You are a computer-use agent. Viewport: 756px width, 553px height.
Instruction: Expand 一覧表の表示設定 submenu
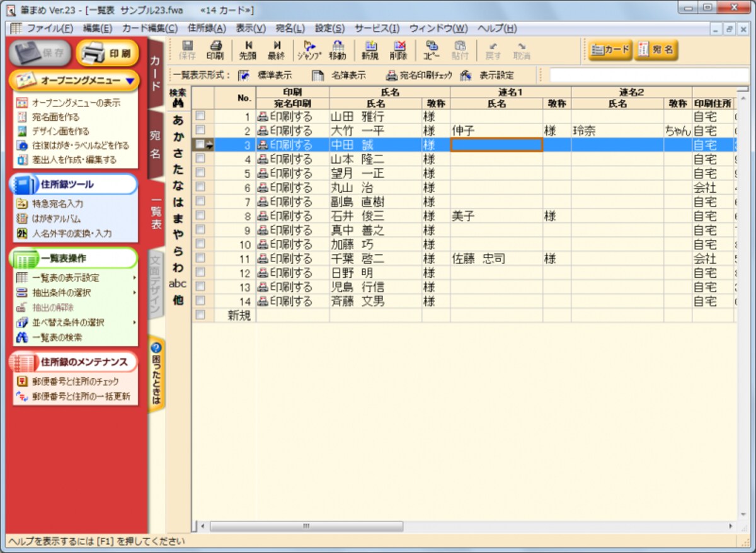click(135, 278)
